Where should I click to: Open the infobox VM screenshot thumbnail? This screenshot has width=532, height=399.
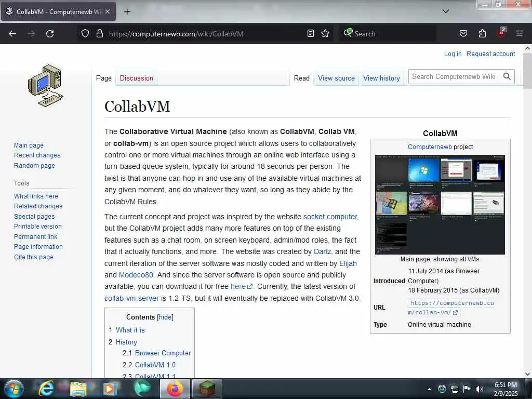click(x=440, y=205)
